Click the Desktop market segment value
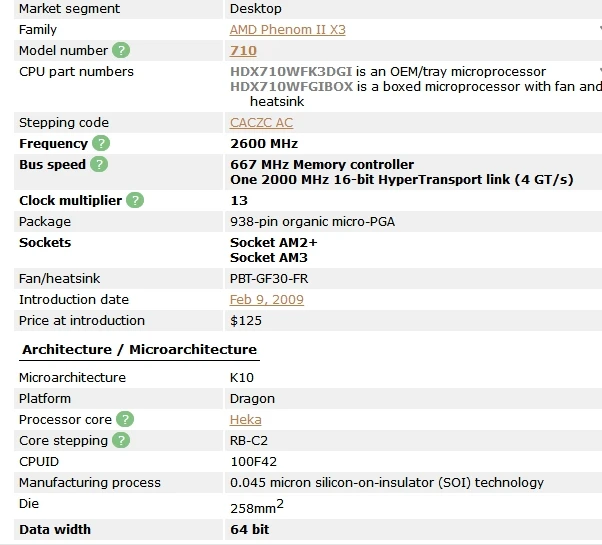The height and width of the screenshot is (545, 602). [x=256, y=9]
